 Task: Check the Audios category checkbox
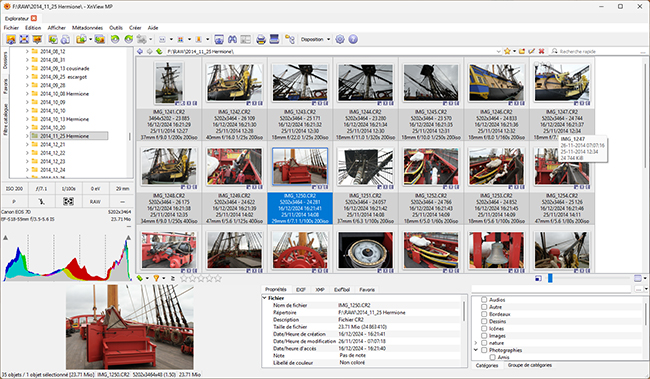pyautogui.click(x=484, y=299)
